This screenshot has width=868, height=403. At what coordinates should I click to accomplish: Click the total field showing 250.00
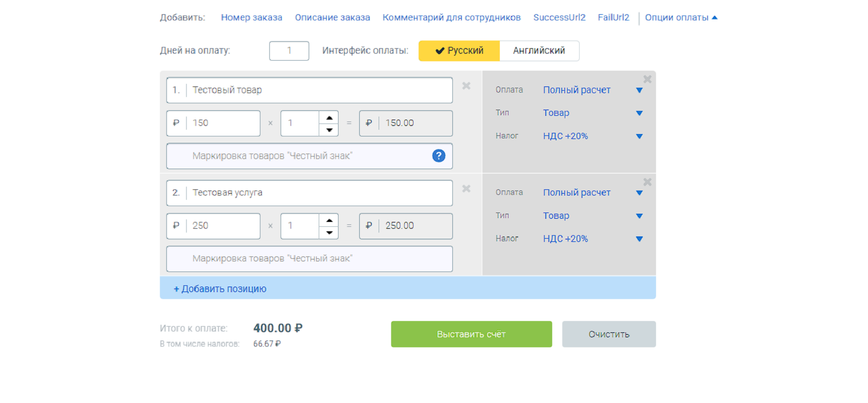pyautogui.click(x=406, y=226)
